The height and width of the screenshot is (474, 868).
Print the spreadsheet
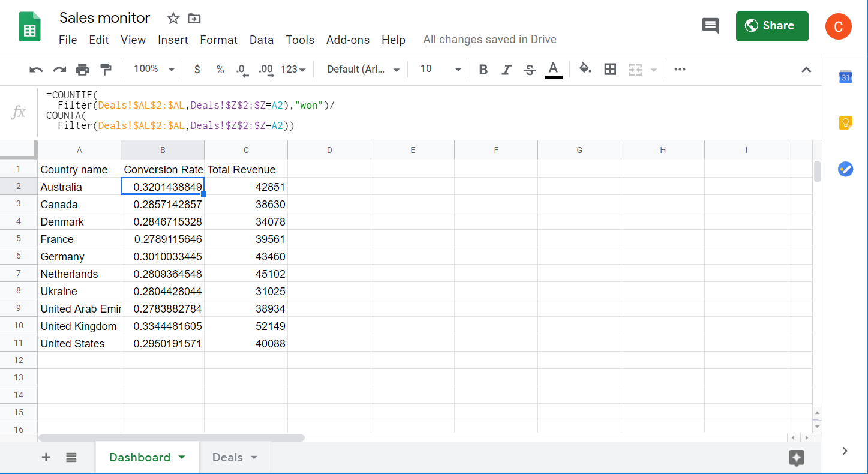point(82,70)
